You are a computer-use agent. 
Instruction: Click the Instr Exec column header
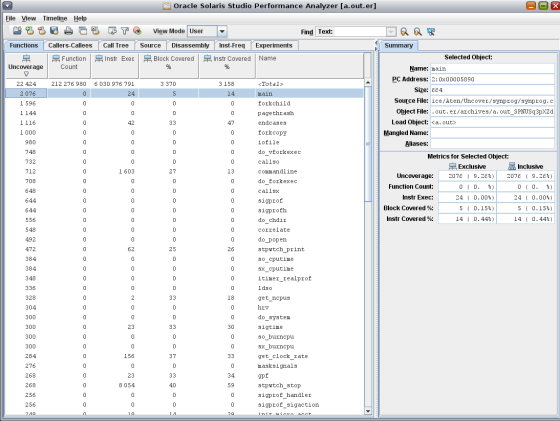[x=115, y=66]
